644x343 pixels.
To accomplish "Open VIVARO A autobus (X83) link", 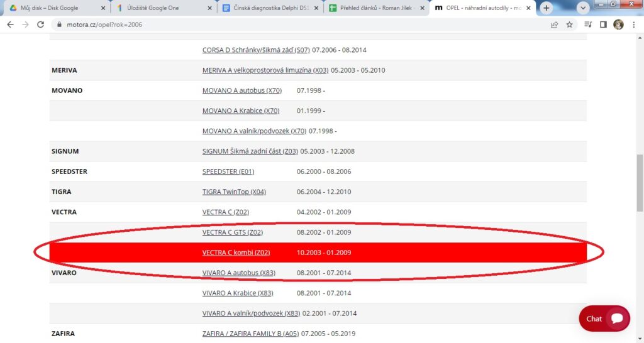I will (x=238, y=273).
